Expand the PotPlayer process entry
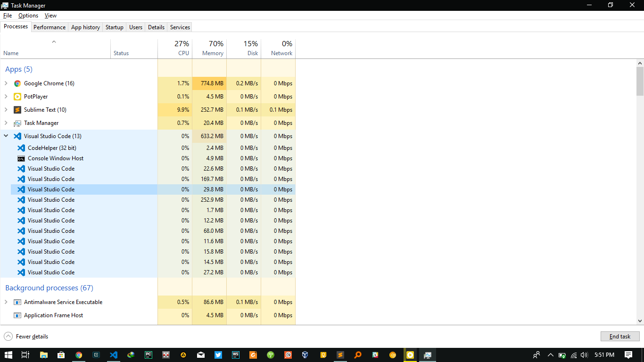The image size is (644, 362). [x=6, y=97]
